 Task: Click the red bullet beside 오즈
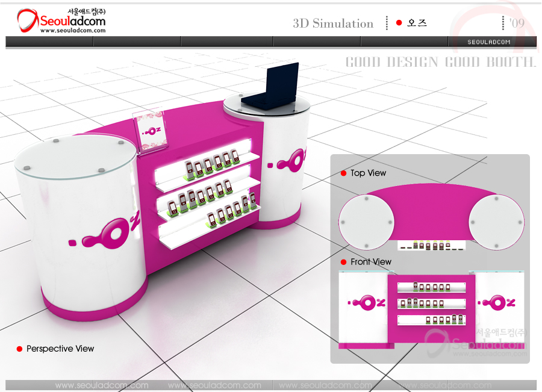399,23
